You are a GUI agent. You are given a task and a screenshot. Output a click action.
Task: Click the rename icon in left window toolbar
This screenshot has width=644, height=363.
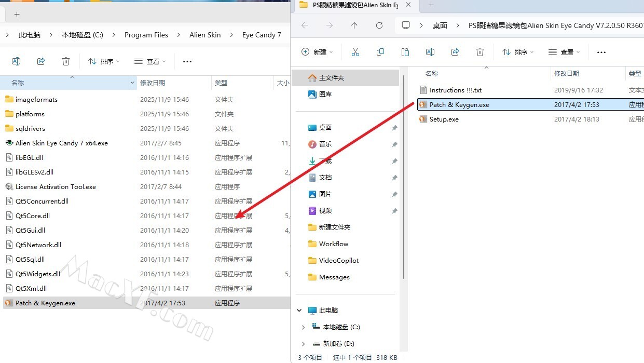coord(16,61)
